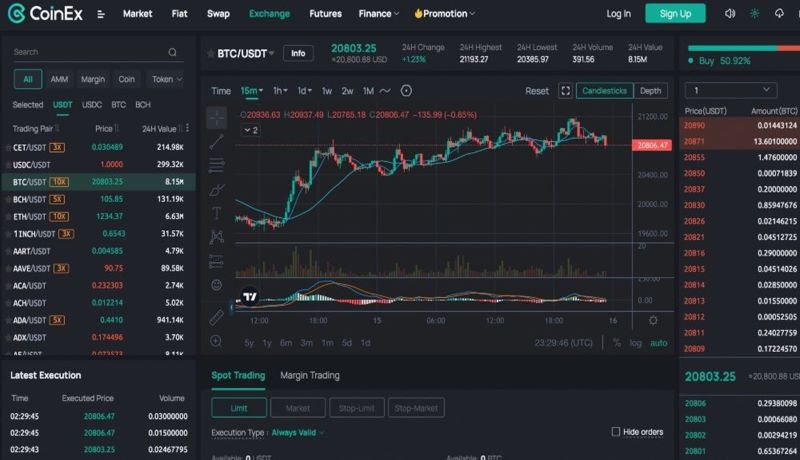
Task: Check the Hide orders checkbox
Action: [616, 432]
